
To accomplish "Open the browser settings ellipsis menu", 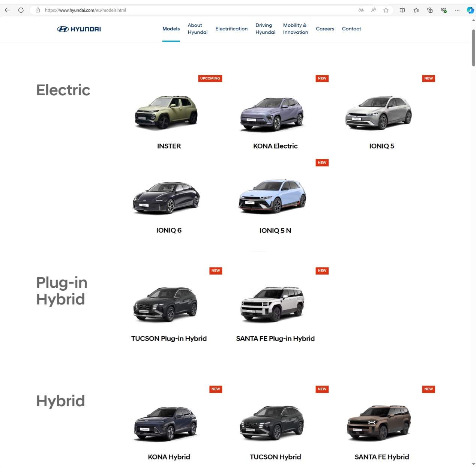I will pos(457,10).
